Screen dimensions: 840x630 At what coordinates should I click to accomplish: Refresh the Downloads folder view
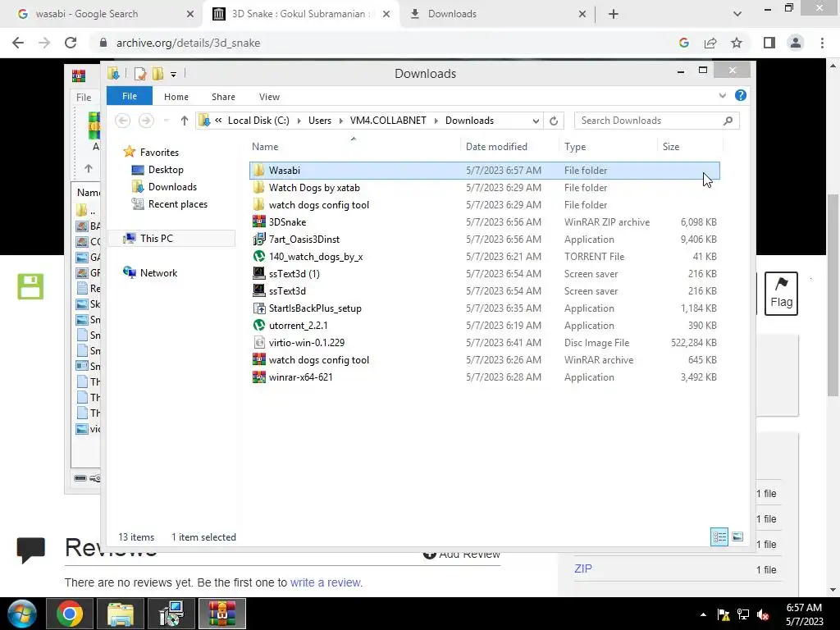click(554, 121)
